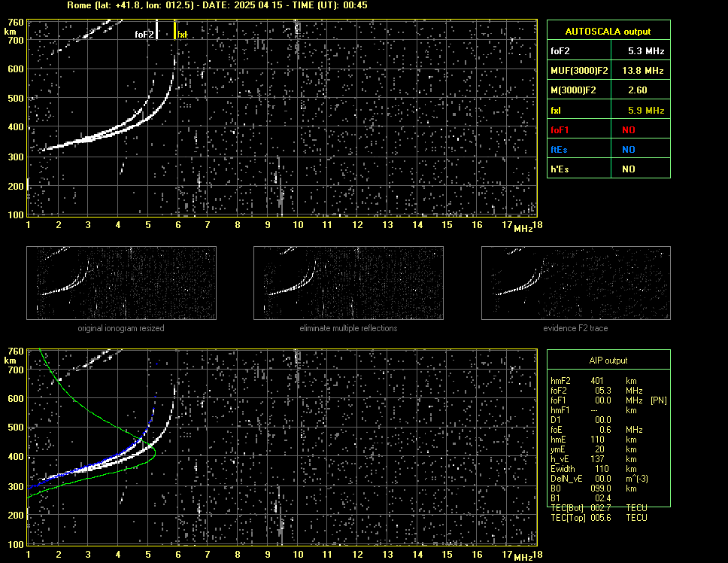Click the h_vE value '137'
Viewport: 728px width, 563px height.
[x=598, y=459]
